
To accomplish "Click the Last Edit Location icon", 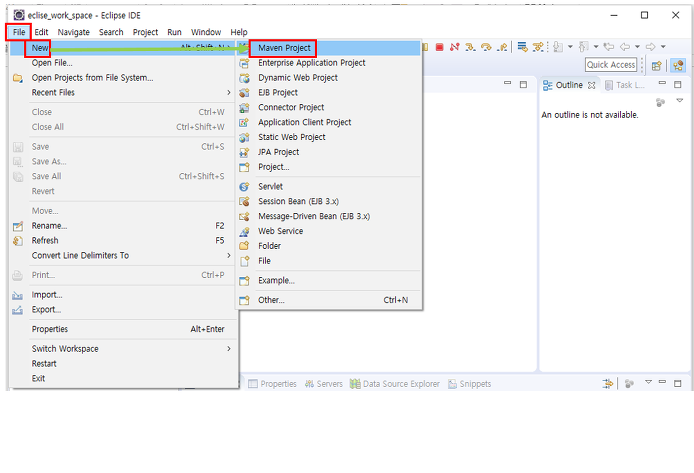I will [609, 46].
